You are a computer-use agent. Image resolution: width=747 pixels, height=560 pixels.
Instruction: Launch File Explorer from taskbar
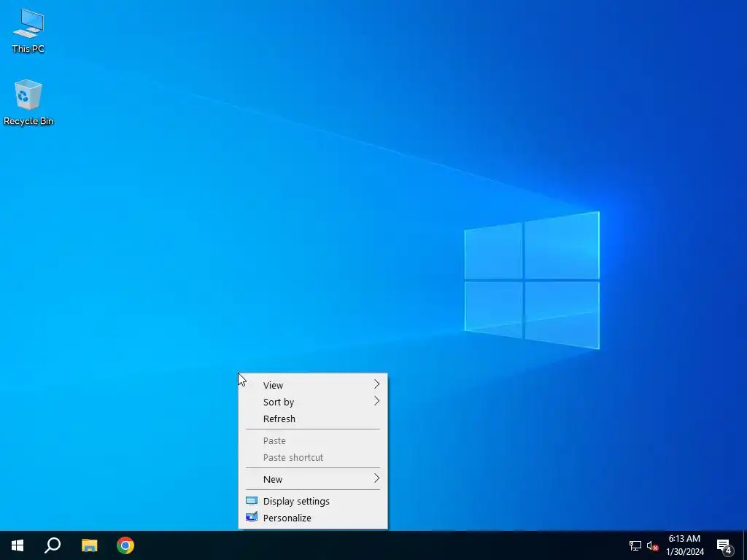89,545
